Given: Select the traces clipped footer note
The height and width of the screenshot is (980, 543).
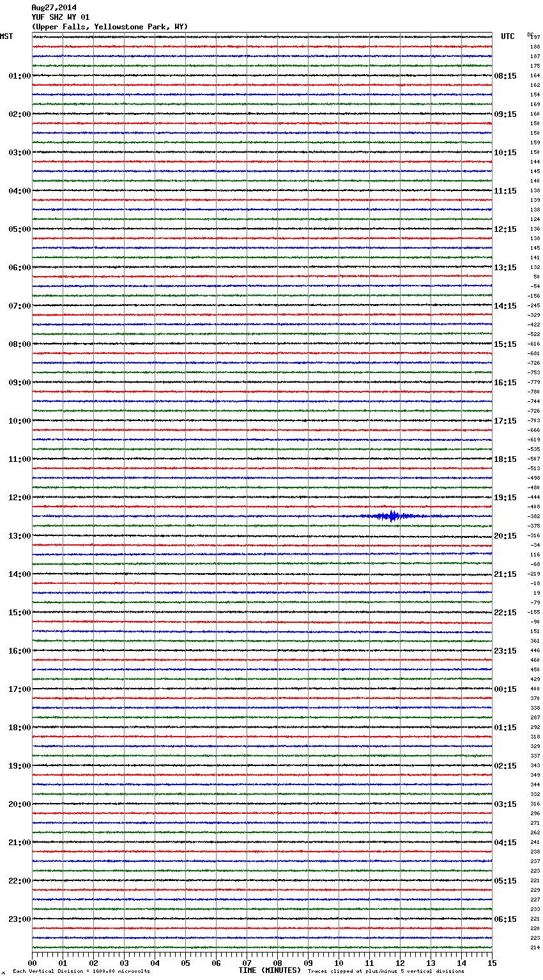Looking at the screenshot, I should point(386,971).
